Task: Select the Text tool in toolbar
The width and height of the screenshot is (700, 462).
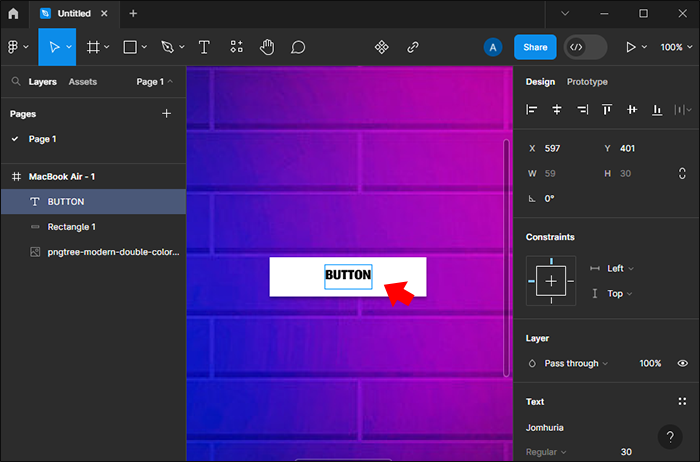Action: 204,47
